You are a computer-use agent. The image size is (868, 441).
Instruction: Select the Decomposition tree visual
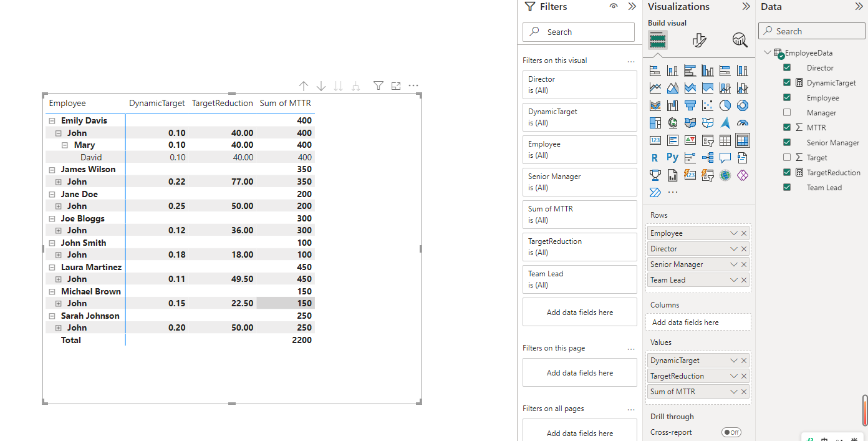[707, 158]
